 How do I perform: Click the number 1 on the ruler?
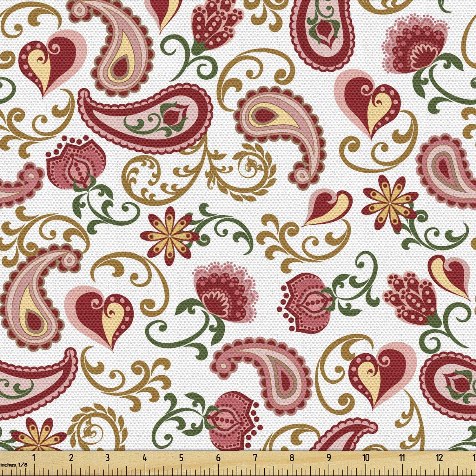pyautogui.click(x=34, y=458)
